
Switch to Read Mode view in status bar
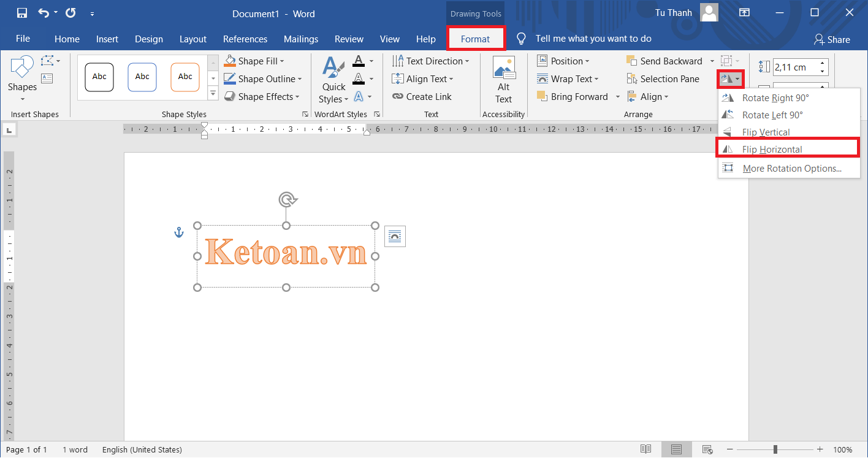tap(645, 449)
